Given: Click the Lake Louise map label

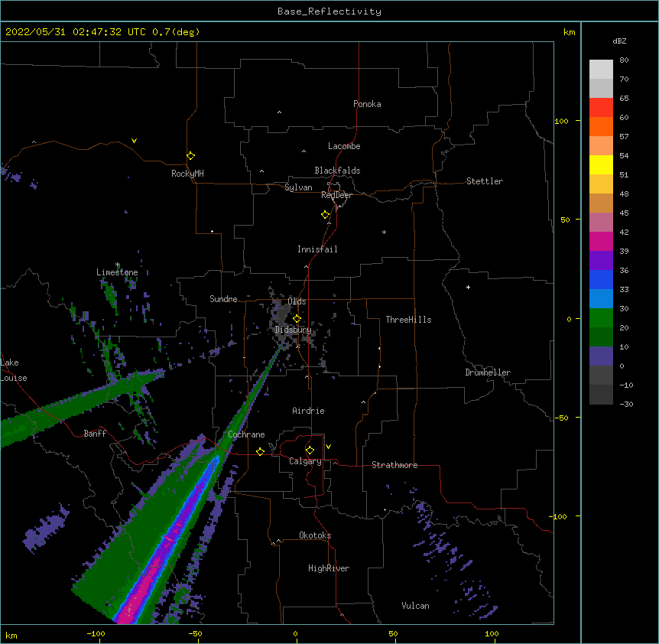Looking at the screenshot, I should tap(14, 370).
